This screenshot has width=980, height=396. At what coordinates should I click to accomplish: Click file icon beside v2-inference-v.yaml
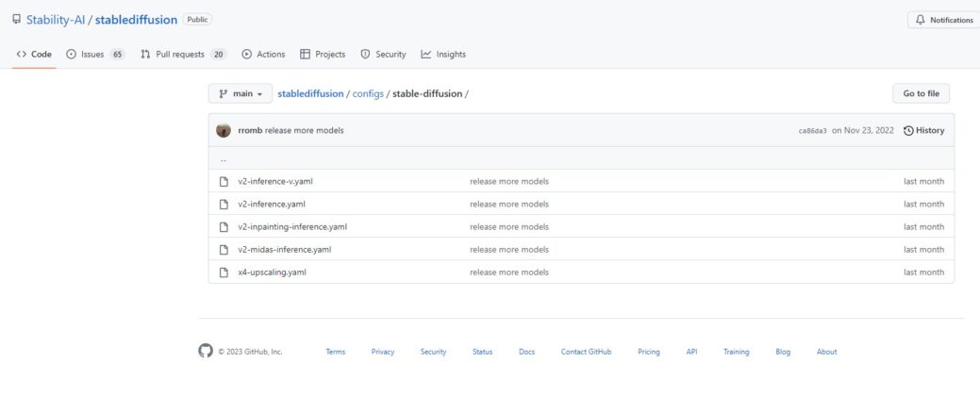[x=224, y=182]
